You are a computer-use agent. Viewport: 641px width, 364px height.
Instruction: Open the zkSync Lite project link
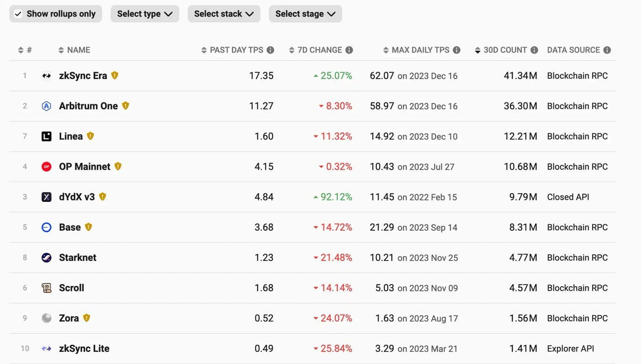tap(84, 348)
